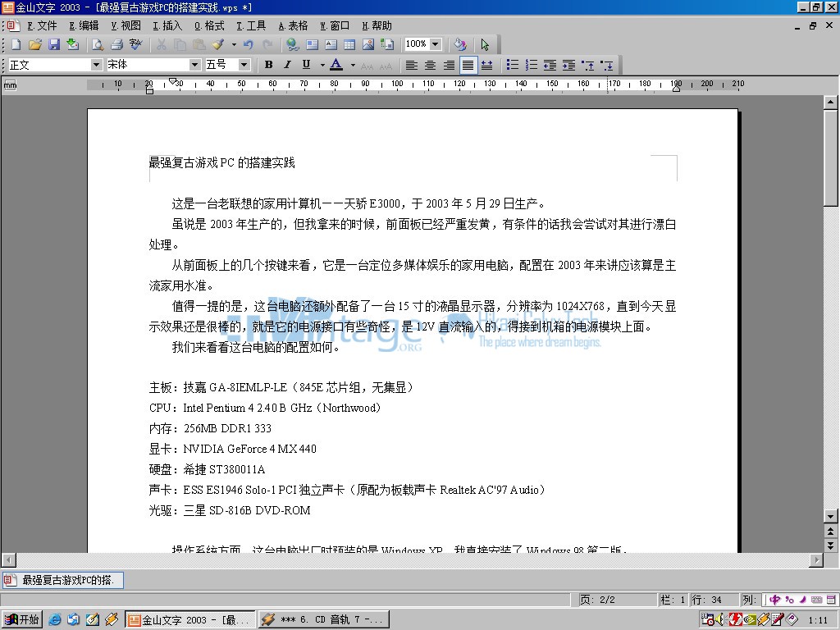Click the distributed alignment icon
This screenshot has width=840, height=630.
click(x=486, y=65)
